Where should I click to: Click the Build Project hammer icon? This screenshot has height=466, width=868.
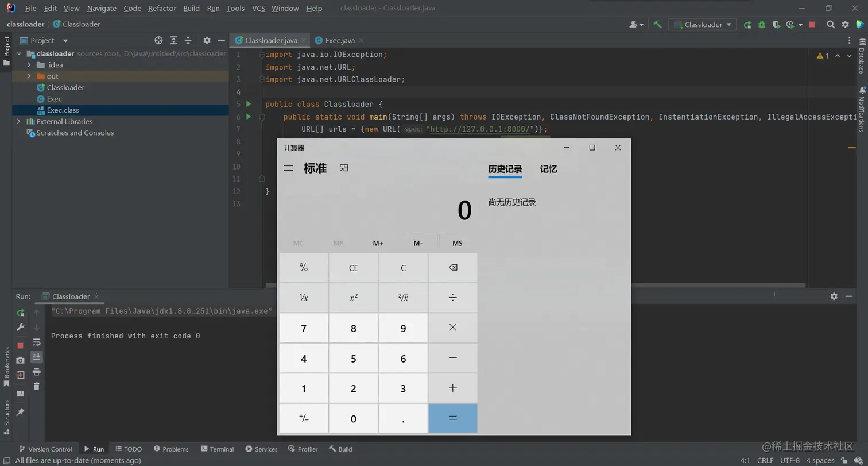tap(658, 25)
